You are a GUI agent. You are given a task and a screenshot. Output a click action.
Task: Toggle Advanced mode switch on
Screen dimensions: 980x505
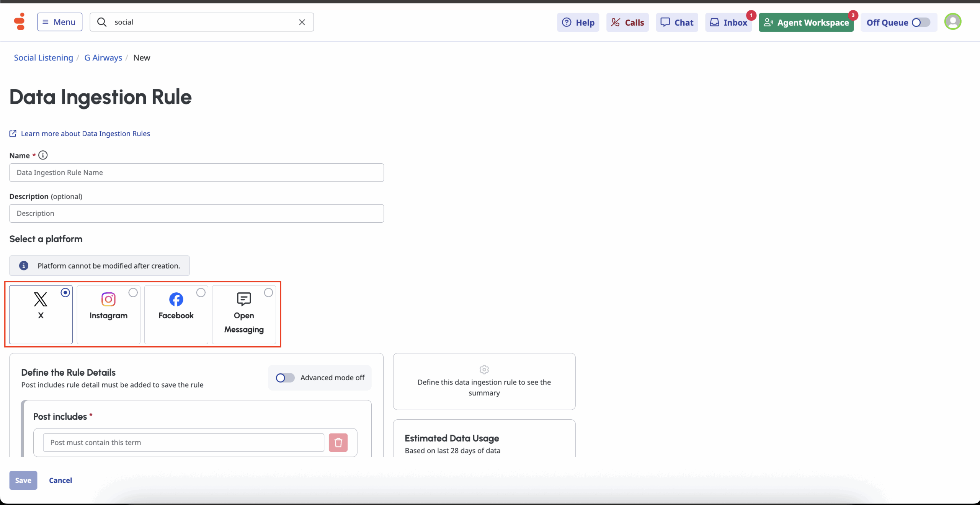click(285, 378)
